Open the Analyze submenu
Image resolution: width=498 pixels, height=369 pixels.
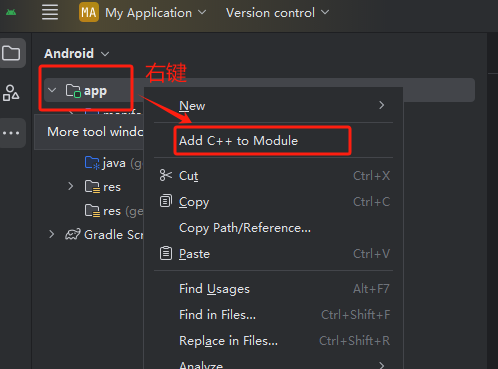pos(273,364)
